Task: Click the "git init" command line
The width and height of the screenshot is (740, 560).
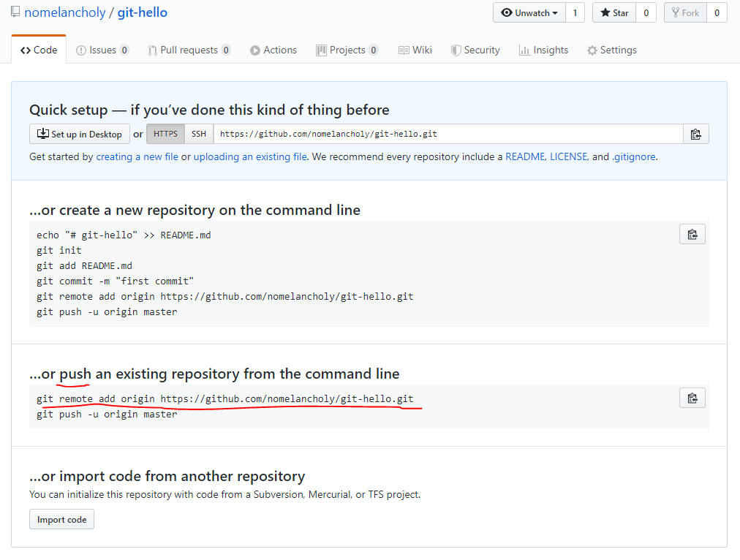Action: tap(59, 251)
